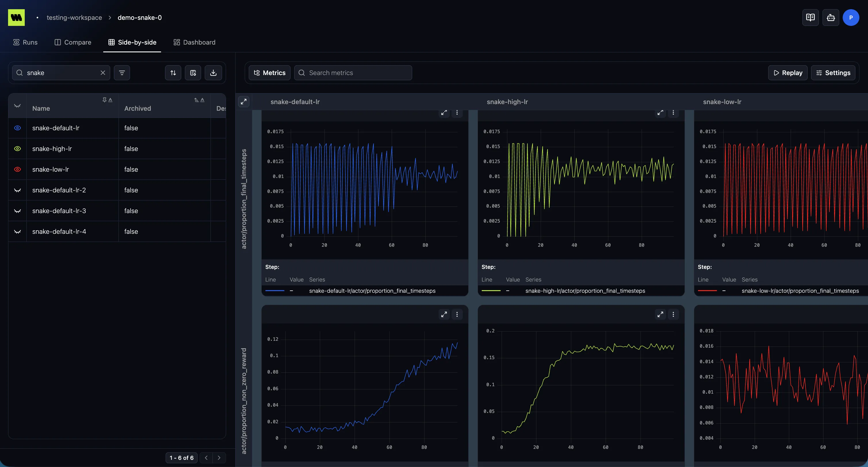Image resolution: width=868 pixels, height=467 pixels.
Task: Toggle all runs visibility in header
Action: coord(18,106)
